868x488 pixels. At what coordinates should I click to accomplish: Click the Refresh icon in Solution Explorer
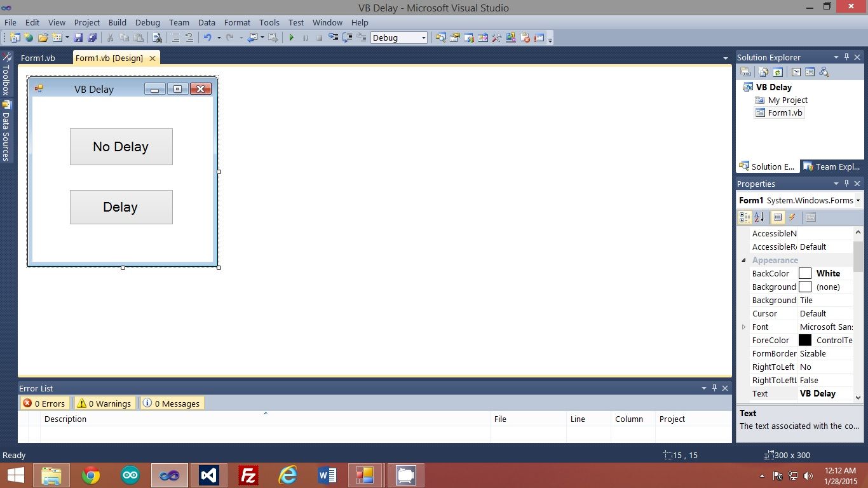point(777,72)
